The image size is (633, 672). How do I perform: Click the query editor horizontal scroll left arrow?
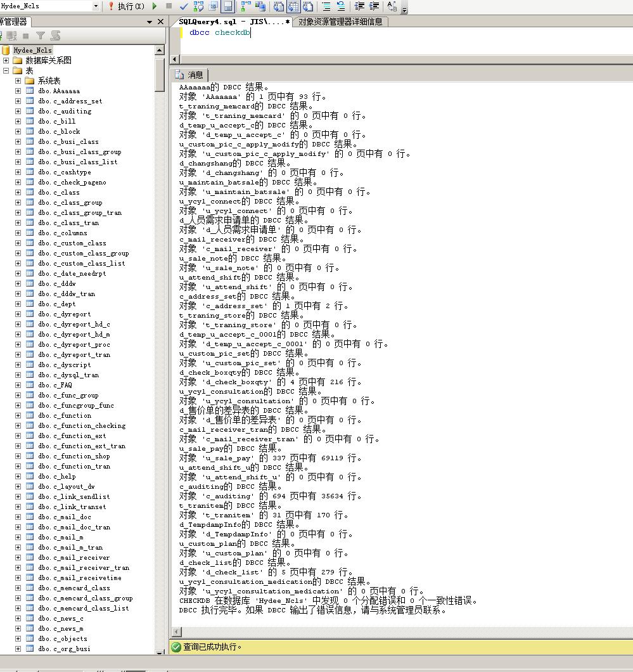click(x=175, y=59)
